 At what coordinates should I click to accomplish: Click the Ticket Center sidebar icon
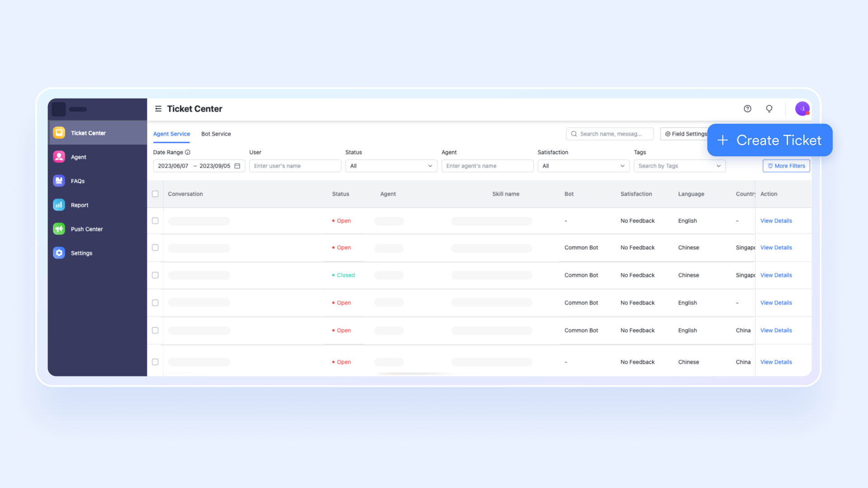click(59, 133)
